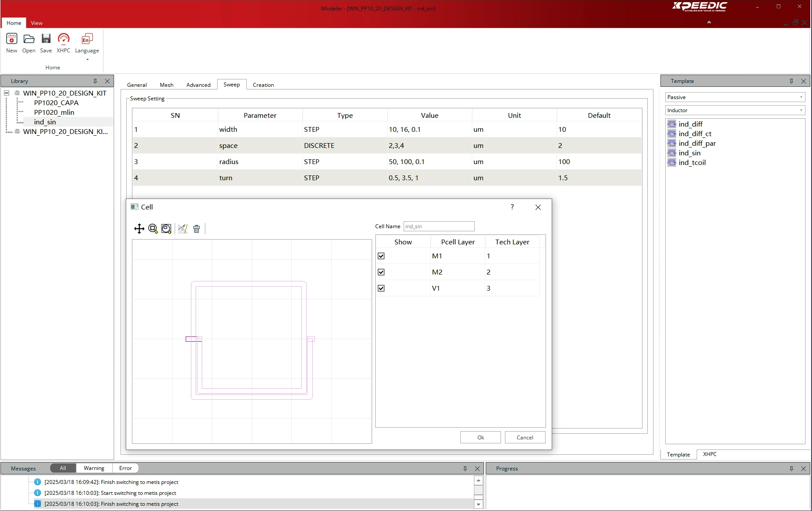Click the Save disk icon
Screen dimensions: 812x511
point(46,43)
